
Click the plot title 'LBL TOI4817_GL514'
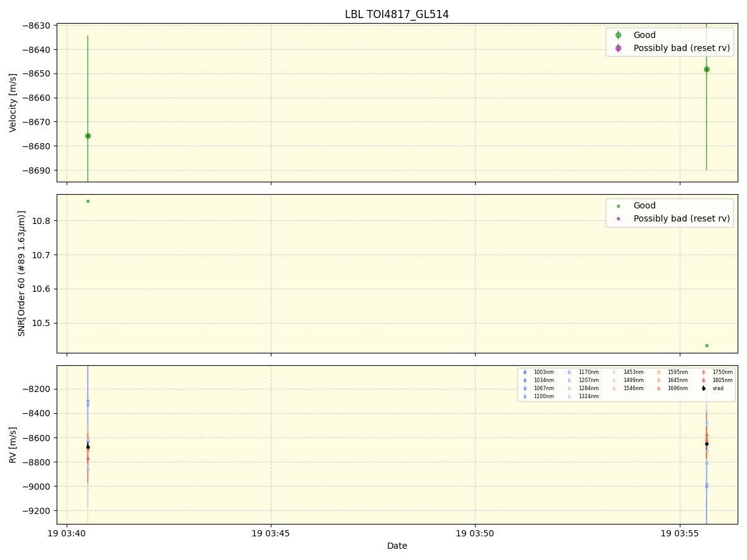(x=397, y=14)
